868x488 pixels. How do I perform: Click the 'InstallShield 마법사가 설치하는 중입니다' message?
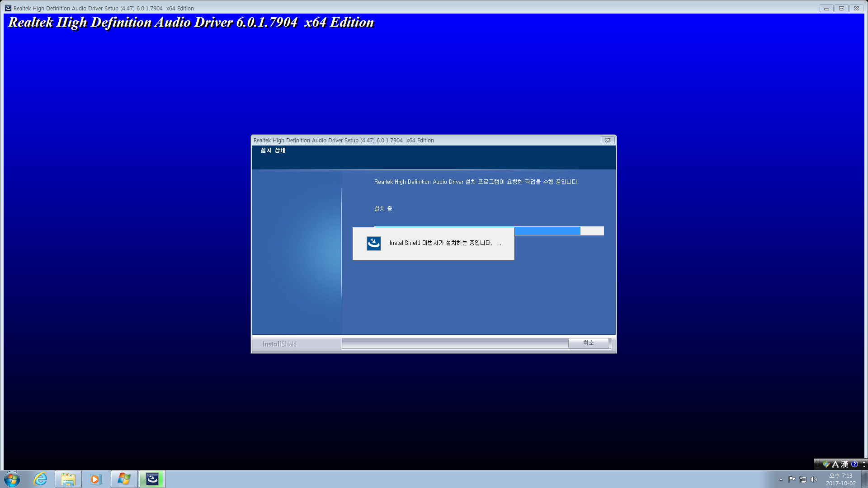tap(445, 243)
